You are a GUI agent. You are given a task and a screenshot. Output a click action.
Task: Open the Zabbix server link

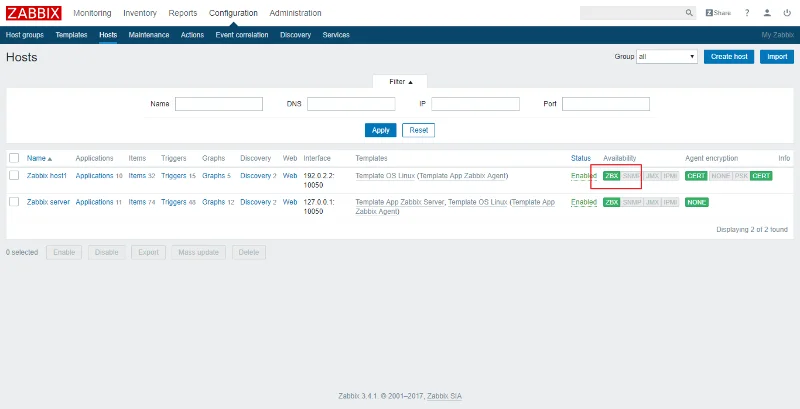click(48, 202)
